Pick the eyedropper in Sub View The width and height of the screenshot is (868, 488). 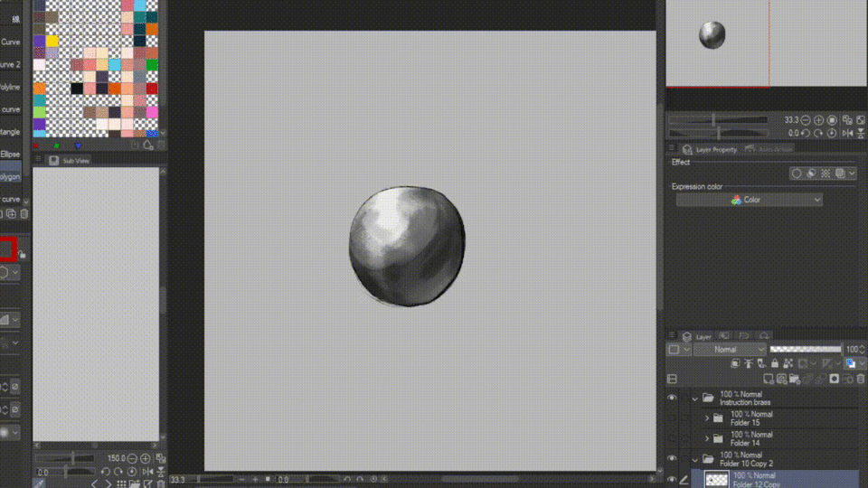39,484
